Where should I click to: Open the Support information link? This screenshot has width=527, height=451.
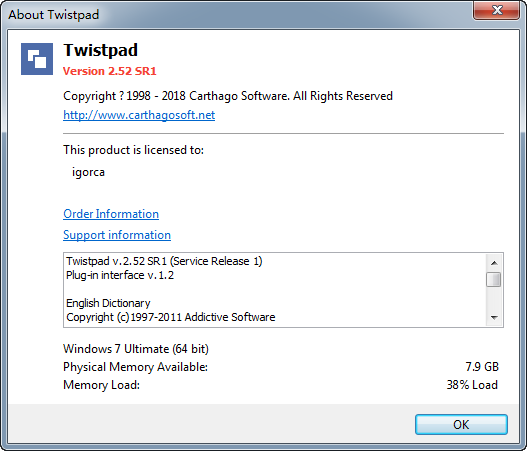pyautogui.click(x=117, y=235)
